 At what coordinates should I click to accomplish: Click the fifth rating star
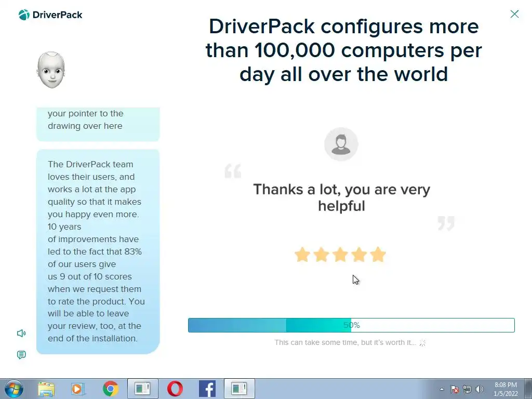[x=378, y=255]
